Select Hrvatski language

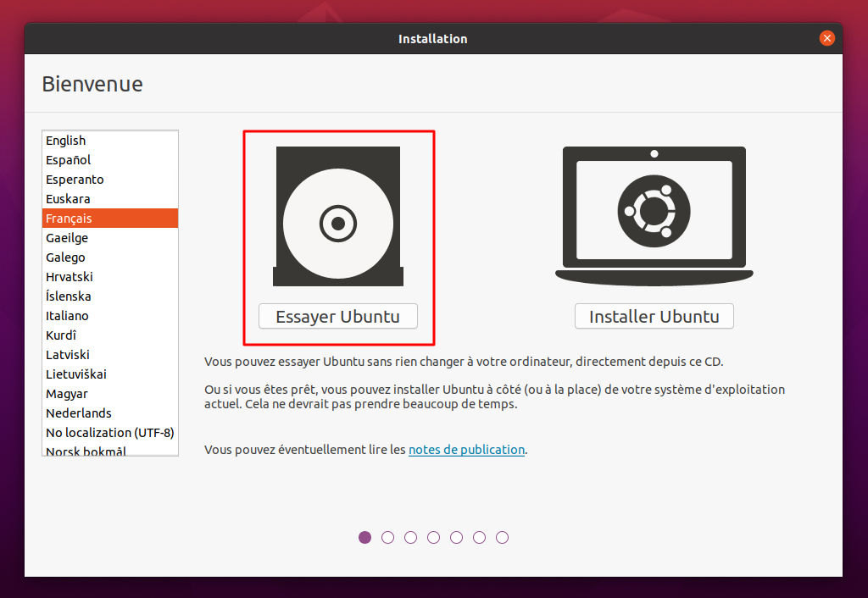(110, 277)
